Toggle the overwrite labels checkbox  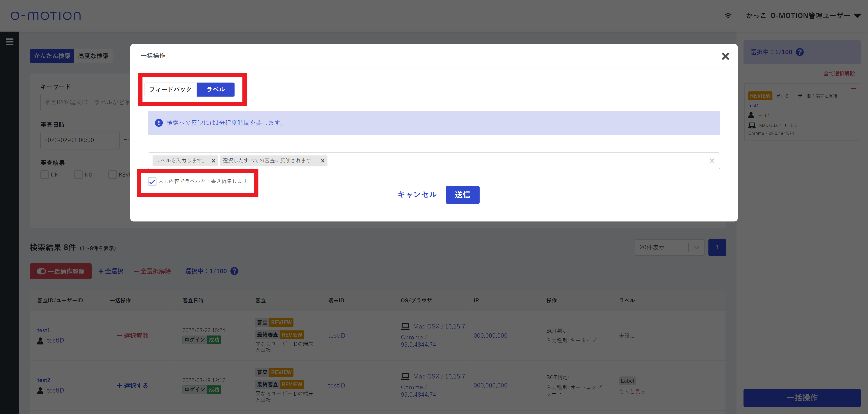tap(152, 182)
